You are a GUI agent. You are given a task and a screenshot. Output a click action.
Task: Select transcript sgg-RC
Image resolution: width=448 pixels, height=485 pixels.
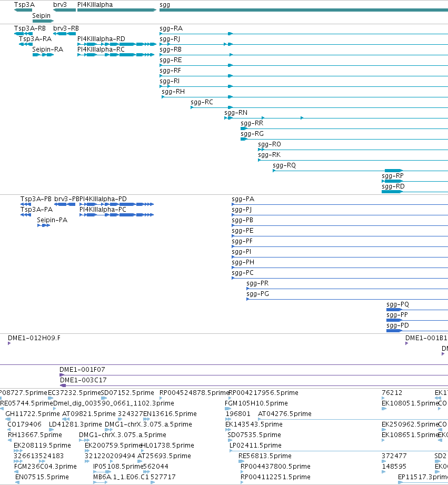tap(202, 102)
